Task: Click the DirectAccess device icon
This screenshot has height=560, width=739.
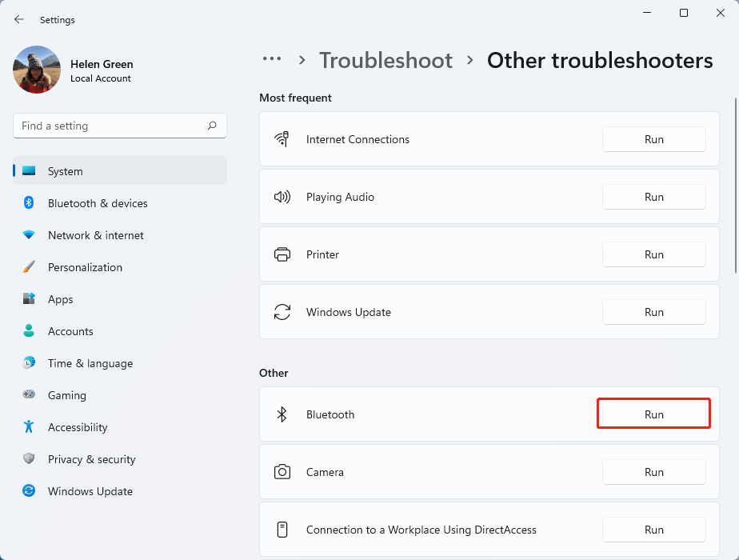Action: point(282,530)
